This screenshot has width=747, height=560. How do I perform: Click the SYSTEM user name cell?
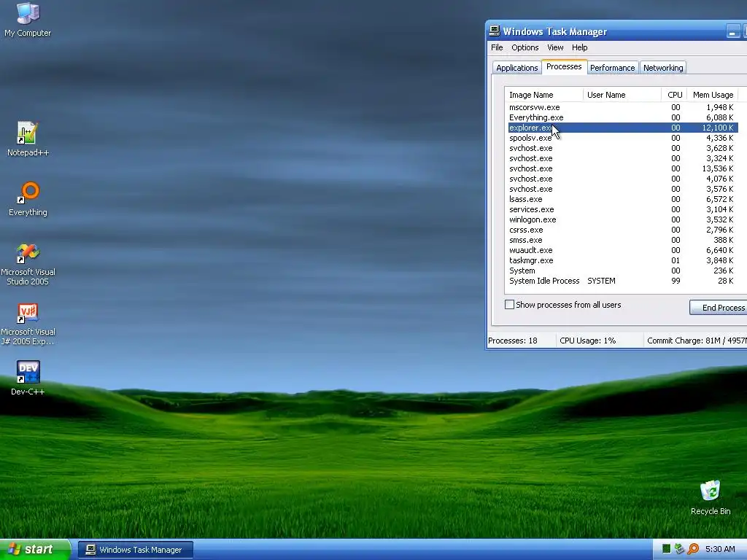coord(601,281)
